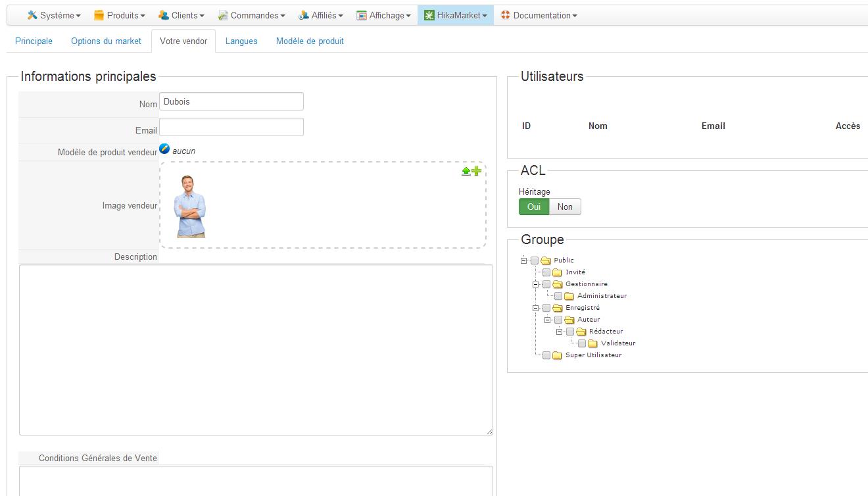The width and height of the screenshot is (868, 496).
Task: Click the Administrateur group folder icon
Action: tap(569, 296)
